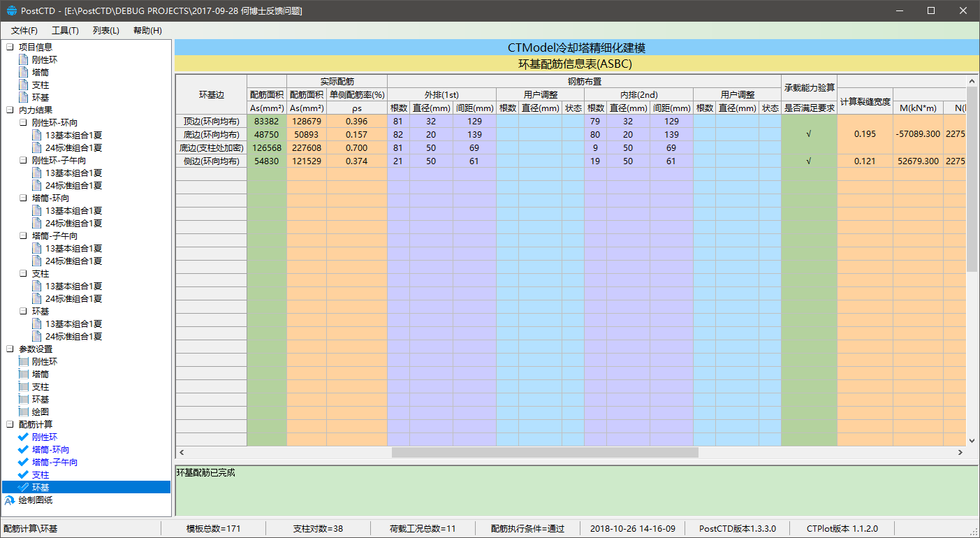Select the 底边(支柱处加密) row header

coord(210,148)
